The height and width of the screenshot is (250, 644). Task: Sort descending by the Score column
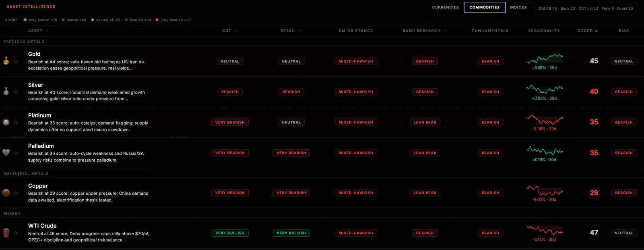[596, 31]
